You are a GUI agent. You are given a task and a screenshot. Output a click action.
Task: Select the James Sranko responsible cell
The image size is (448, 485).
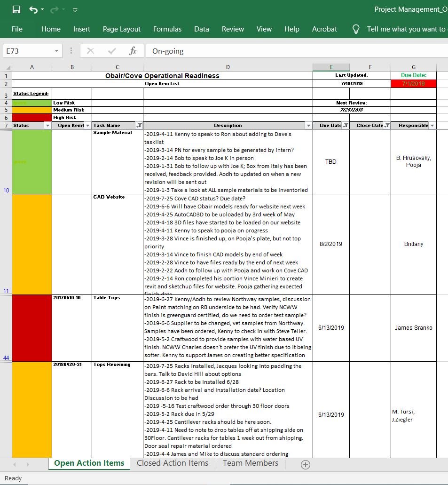click(414, 328)
